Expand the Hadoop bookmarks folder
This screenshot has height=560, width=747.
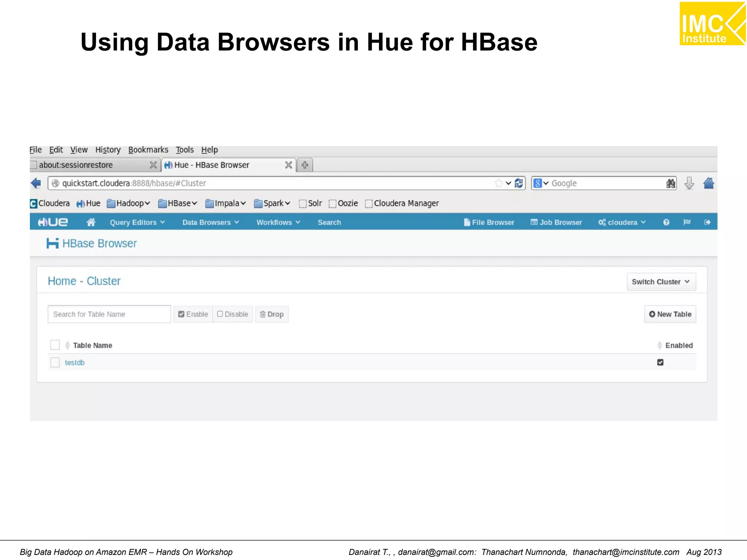(128, 203)
